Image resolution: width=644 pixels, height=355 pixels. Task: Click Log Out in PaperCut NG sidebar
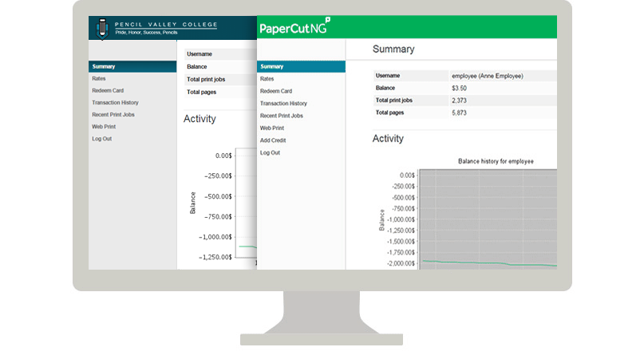click(270, 152)
